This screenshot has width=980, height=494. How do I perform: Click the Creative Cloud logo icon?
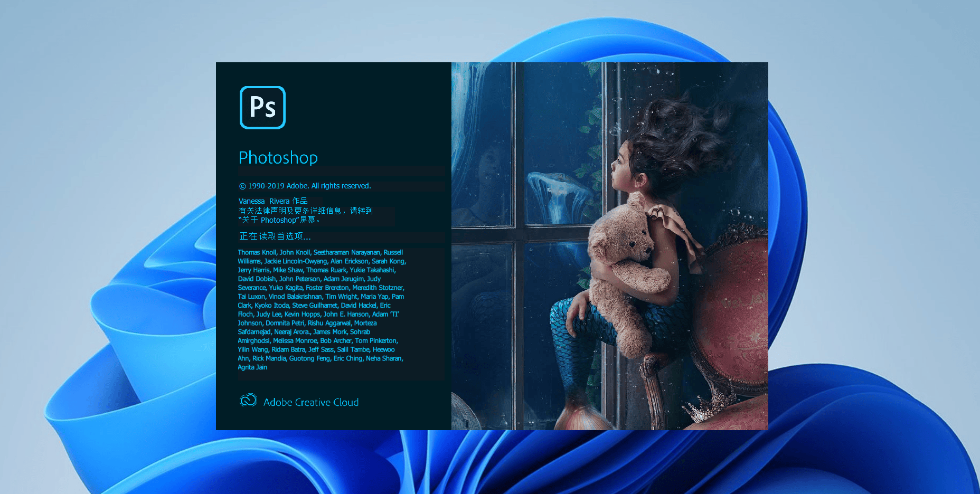coord(248,401)
